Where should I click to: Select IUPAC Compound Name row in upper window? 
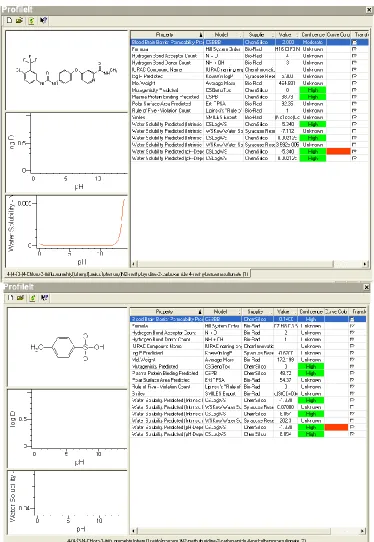point(249,69)
